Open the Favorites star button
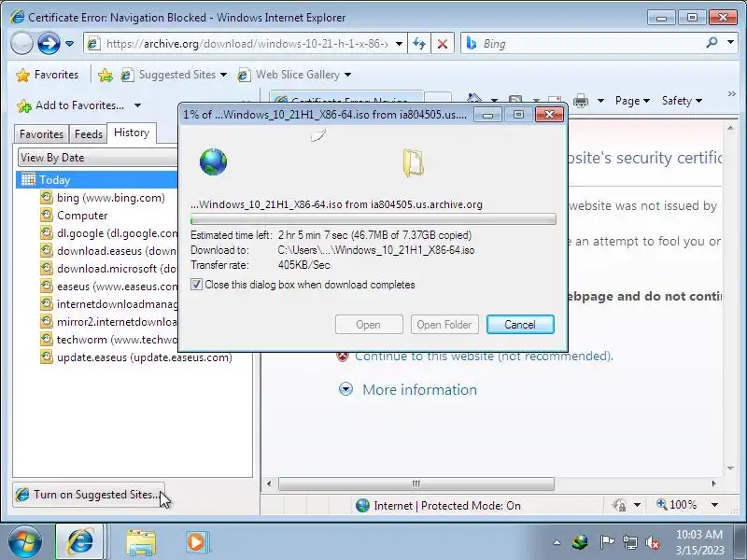 (x=47, y=75)
